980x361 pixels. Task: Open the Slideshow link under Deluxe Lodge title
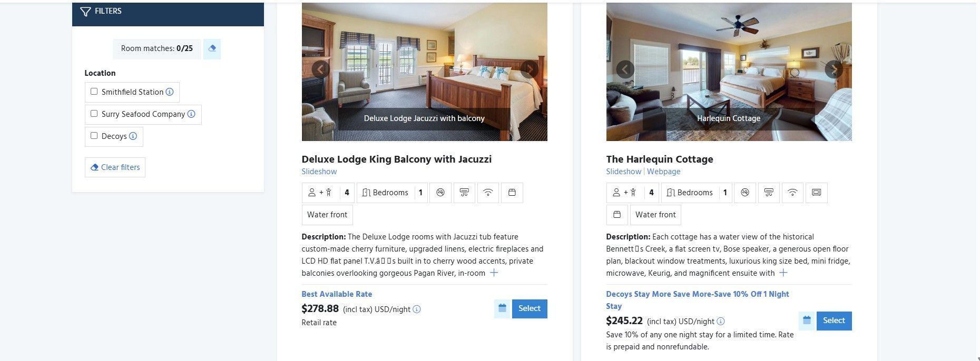coord(319,171)
